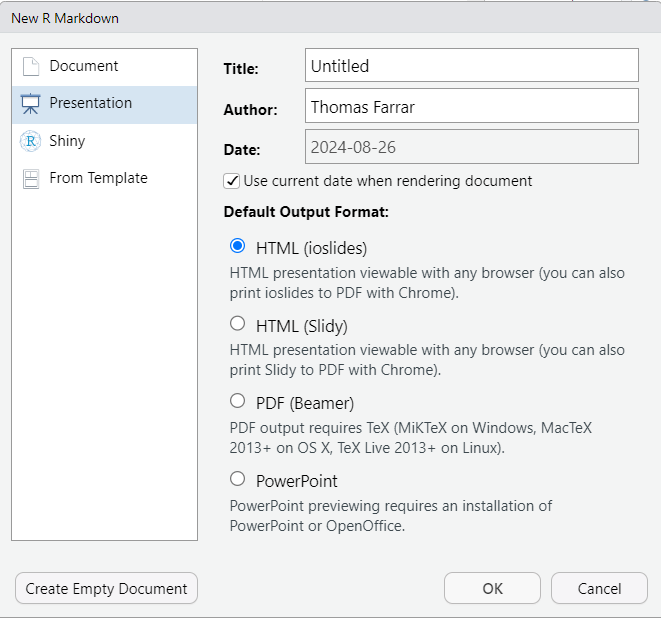Choose PDF (Beamer) output format

(x=237, y=401)
